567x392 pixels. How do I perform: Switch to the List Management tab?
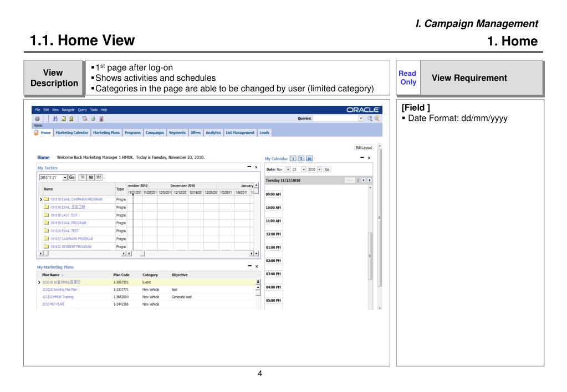240,132
